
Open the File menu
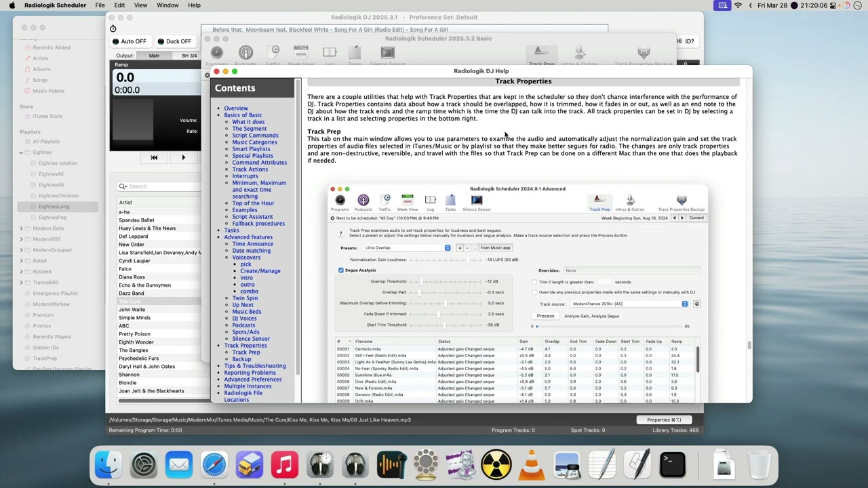[x=100, y=5]
